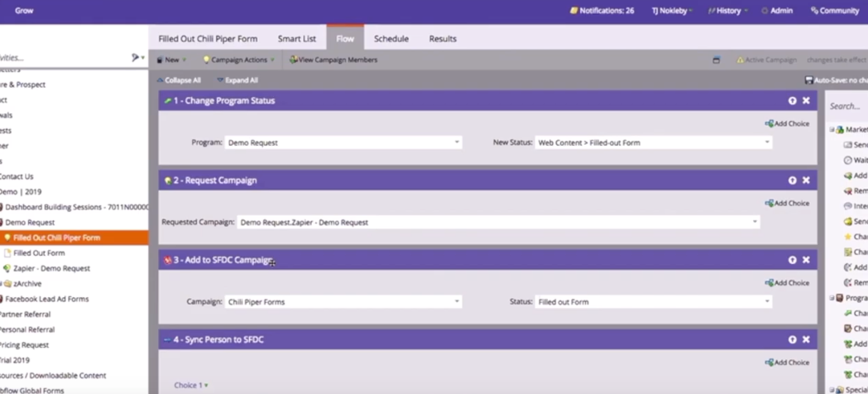Select Dashboard Building Sessions in the tree
This screenshot has width=868, height=394.
77,208
